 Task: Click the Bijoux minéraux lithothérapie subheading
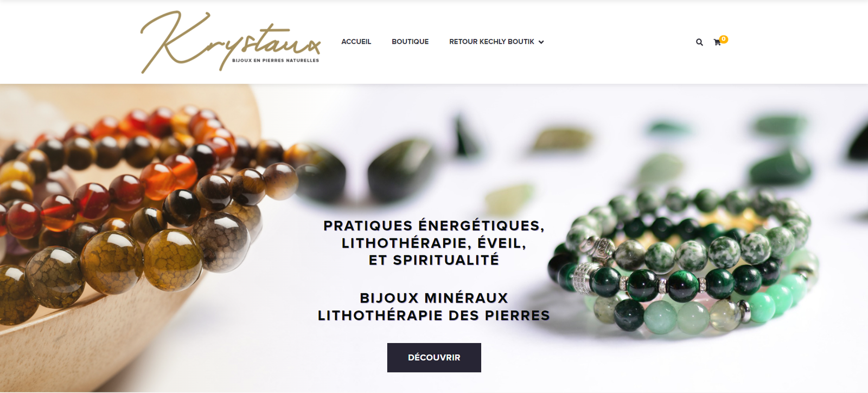[x=434, y=307]
